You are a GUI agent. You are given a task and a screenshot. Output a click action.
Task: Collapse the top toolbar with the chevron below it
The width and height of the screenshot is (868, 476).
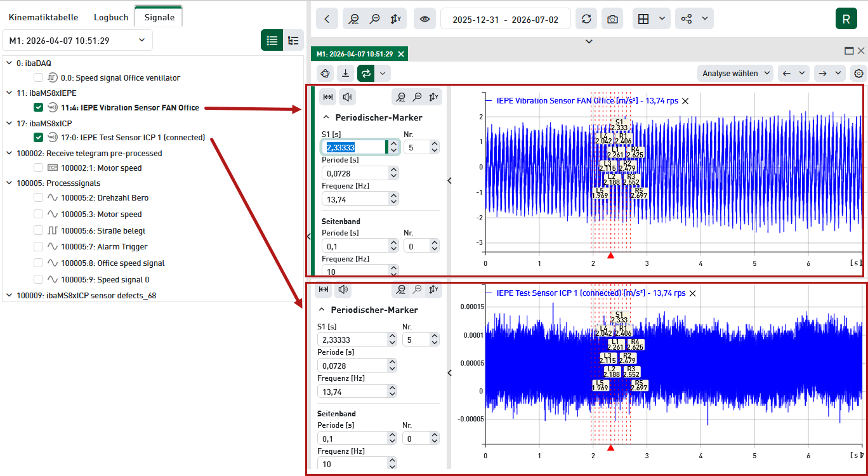click(x=589, y=41)
